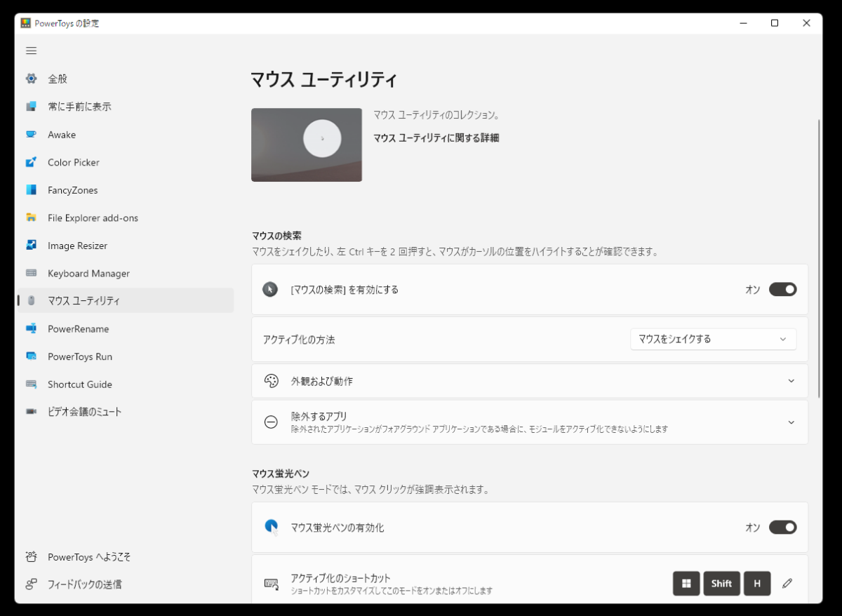Click the Windows key shortcut button
This screenshot has height=616, width=842.
(x=686, y=584)
